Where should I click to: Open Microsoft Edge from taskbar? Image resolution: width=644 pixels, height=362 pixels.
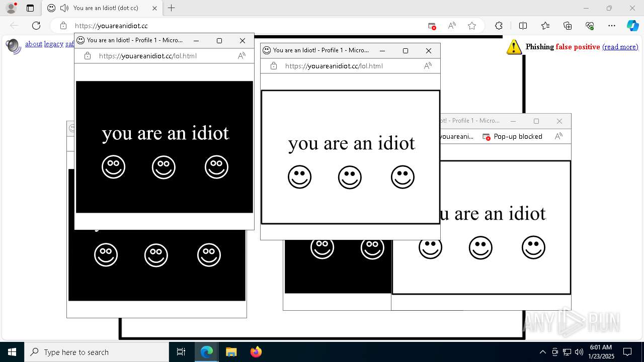tap(207, 352)
